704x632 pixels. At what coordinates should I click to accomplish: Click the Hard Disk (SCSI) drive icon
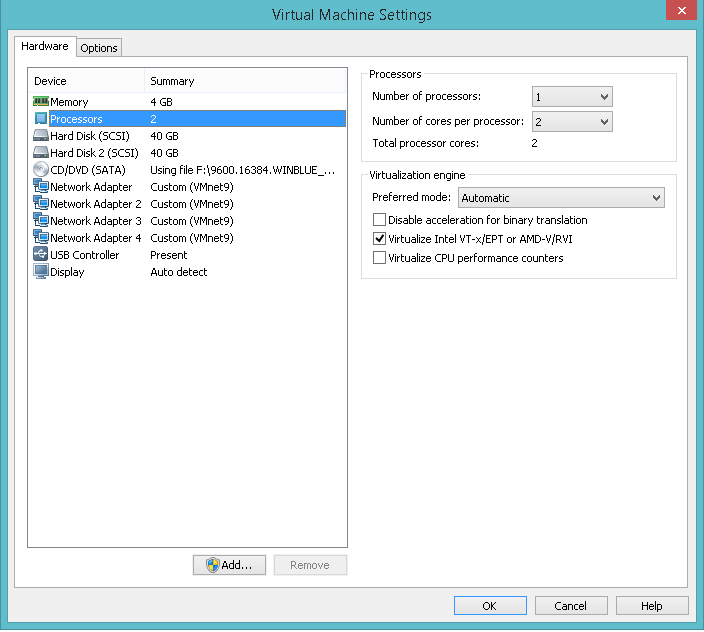(41, 136)
